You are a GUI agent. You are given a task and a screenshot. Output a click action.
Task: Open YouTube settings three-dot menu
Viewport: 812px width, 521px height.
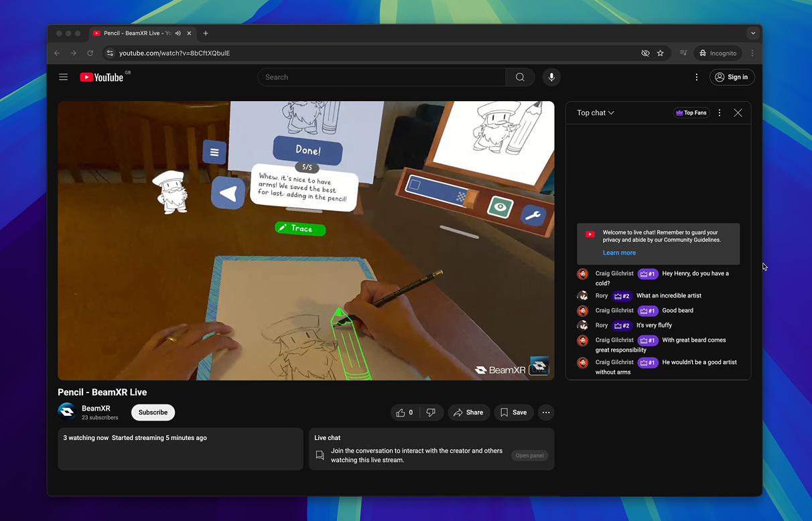pyautogui.click(x=697, y=77)
